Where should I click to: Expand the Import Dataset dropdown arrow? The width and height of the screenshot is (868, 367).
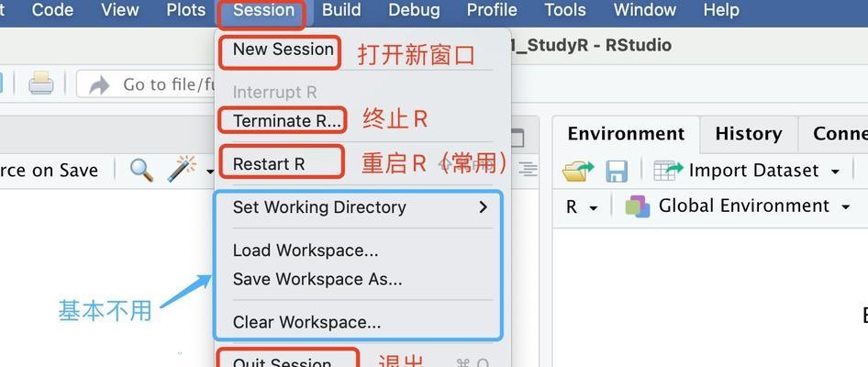point(835,172)
